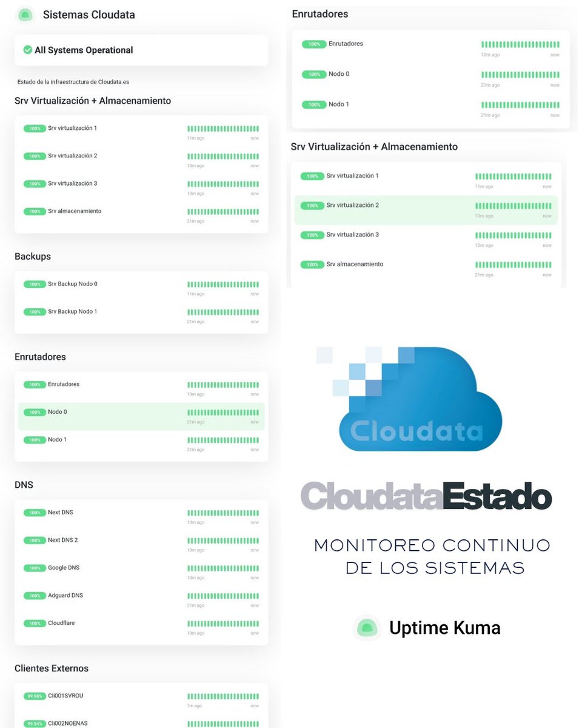Click the Uptime Kuma logo beside the Uptime Kuma text

366,627
